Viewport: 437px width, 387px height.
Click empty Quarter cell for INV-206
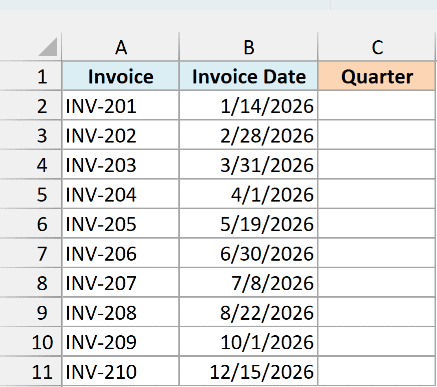(x=377, y=253)
